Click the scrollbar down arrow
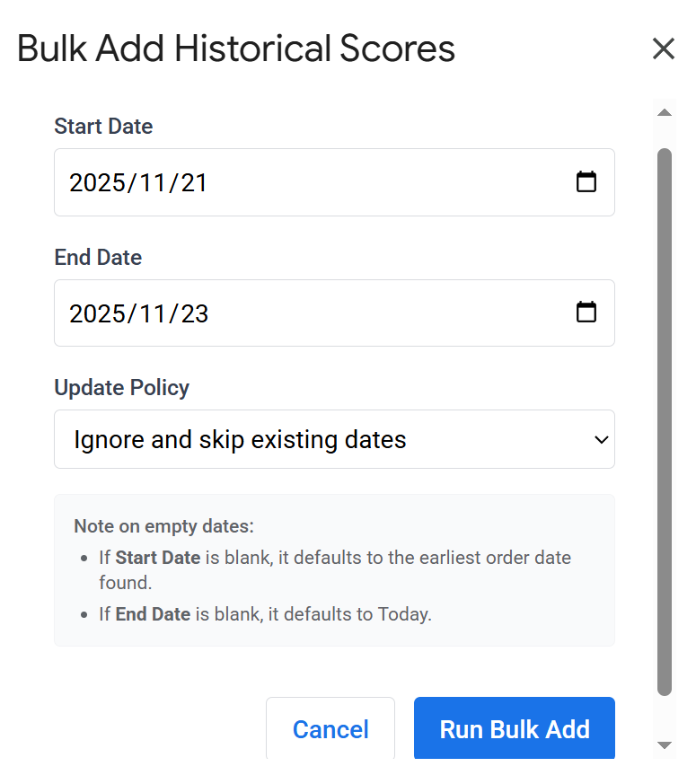Viewport: 696px width, 784px height. [665, 744]
